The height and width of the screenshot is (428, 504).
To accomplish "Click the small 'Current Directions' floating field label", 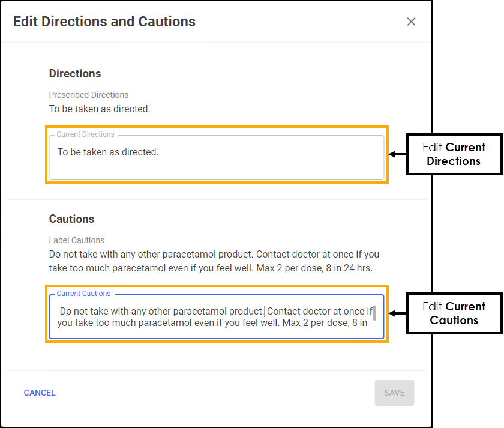I will click(x=85, y=134).
